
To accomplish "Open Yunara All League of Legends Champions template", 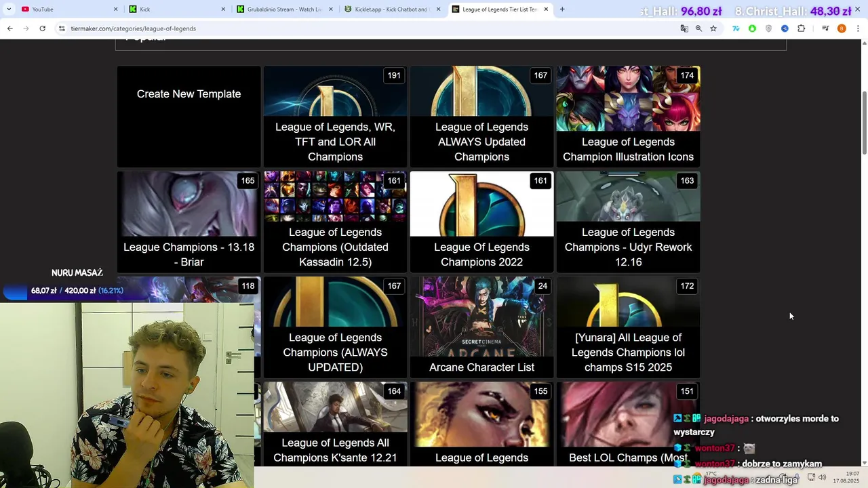I will [x=628, y=327].
